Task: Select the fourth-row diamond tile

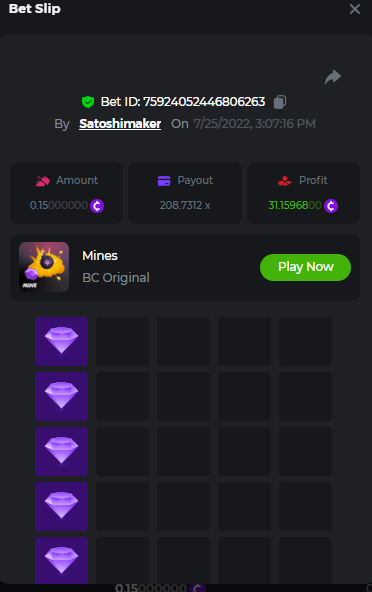Action: click(62, 506)
